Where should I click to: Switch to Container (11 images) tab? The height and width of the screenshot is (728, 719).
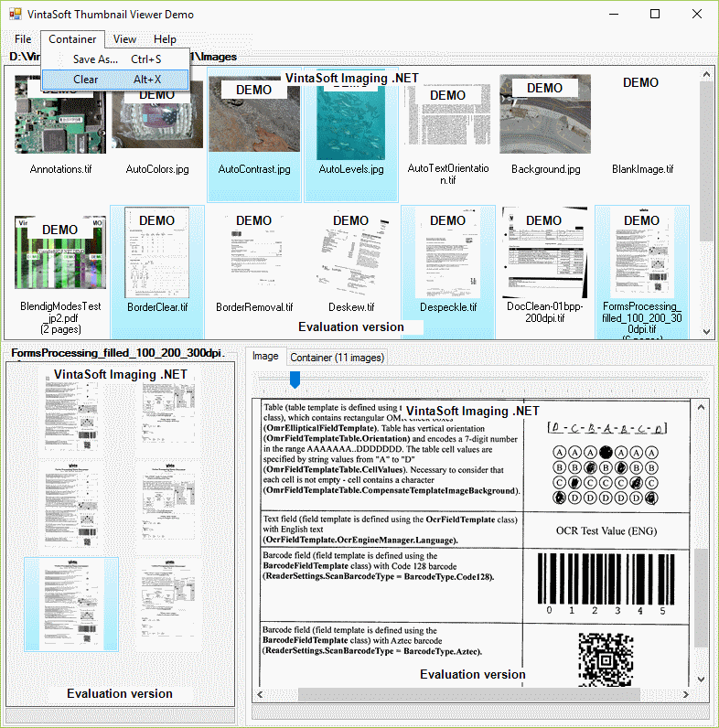(x=338, y=358)
